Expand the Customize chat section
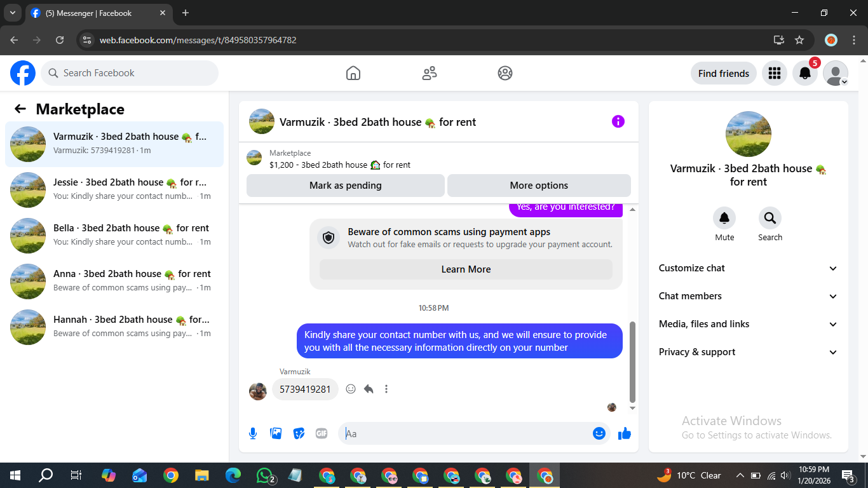This screenshot has height=488, width=868. coord(749,268)
